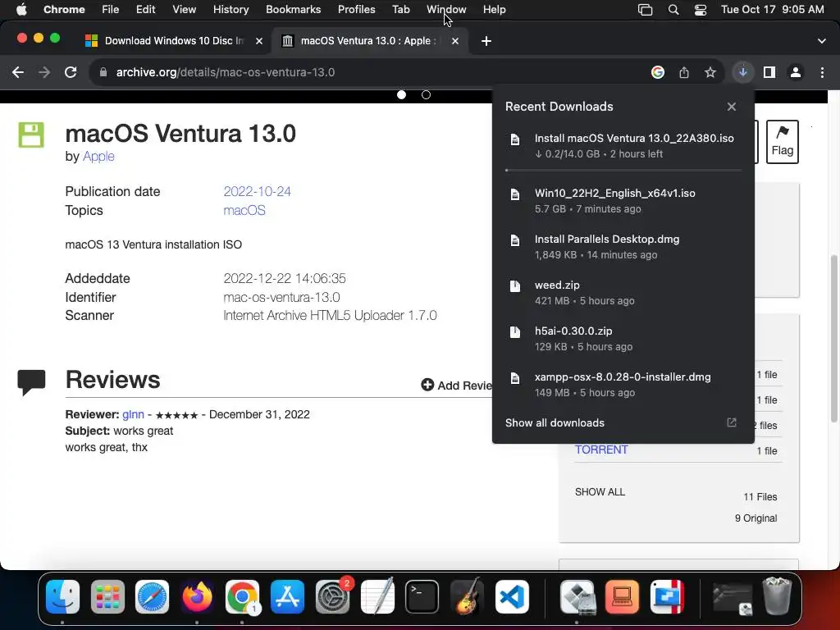Open Control Center in menu bar

(701, 10)
